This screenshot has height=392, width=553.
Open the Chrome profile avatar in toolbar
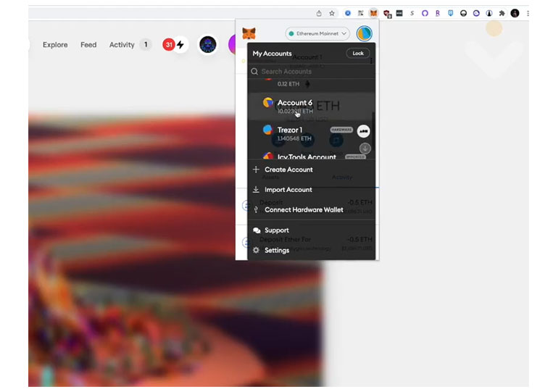[x=515, y=13]
